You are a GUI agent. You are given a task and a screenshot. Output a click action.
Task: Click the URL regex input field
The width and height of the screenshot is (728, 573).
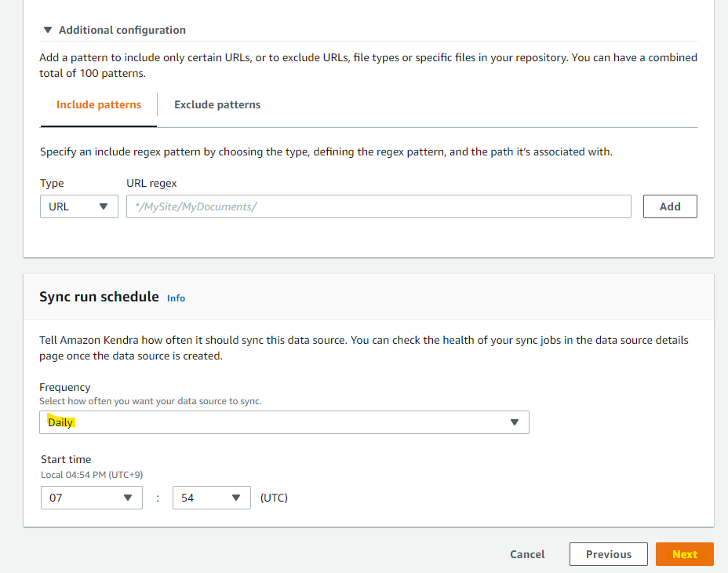coord(378,206)
